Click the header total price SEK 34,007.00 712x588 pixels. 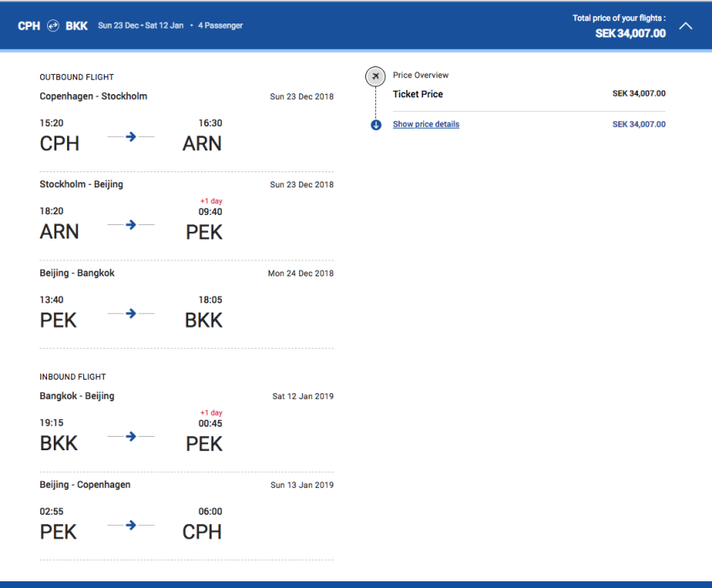pos(631,34)
